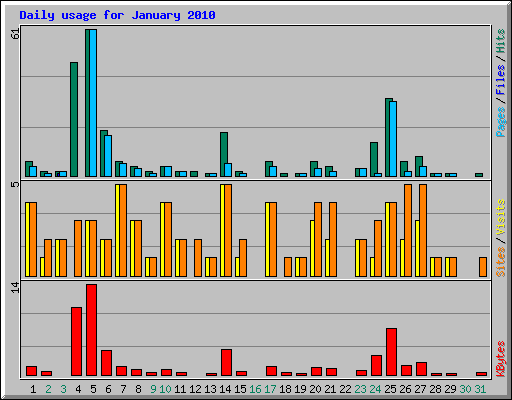Click day label 14 on the x-axis
Viewport: 512px width, 400px height.
225,389
